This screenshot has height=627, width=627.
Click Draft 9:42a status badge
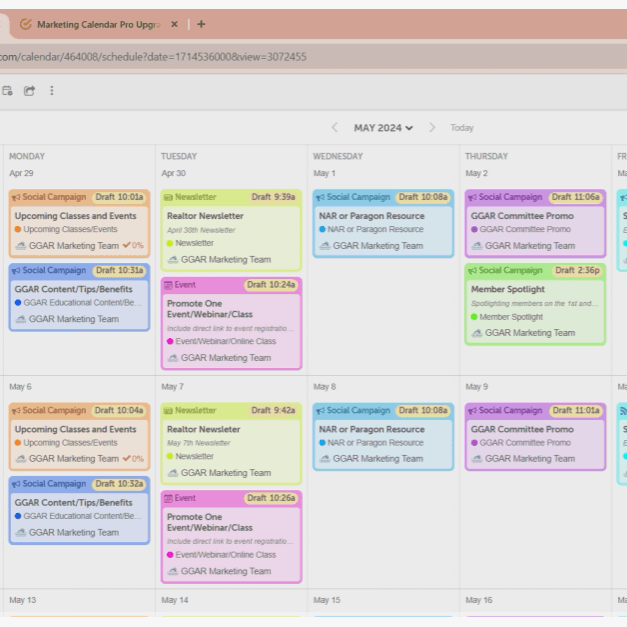pos(273,411)
